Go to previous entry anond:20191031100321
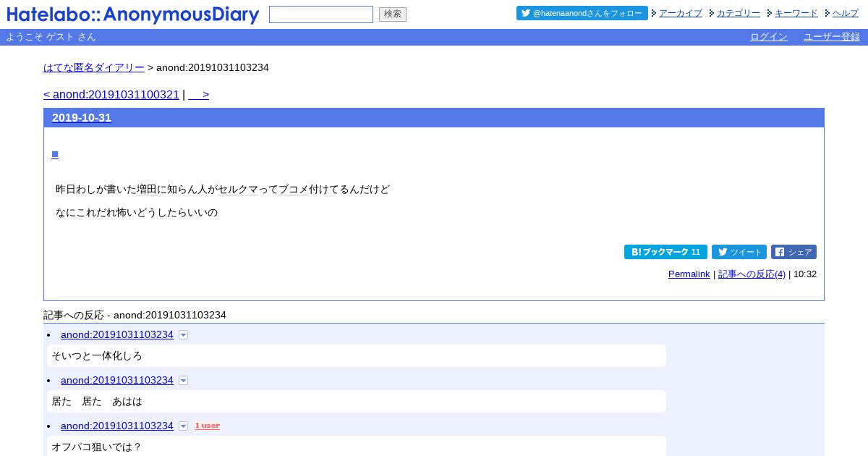 [x=111, y=95]
